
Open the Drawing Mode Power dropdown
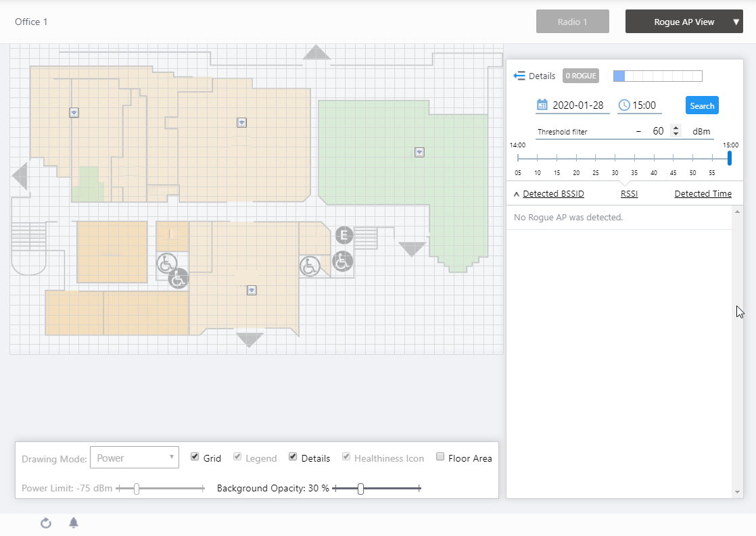point(135,458)
